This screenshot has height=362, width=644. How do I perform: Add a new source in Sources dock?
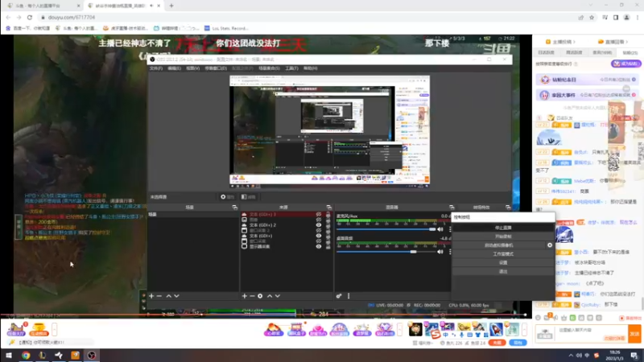[x=245, y=296]
